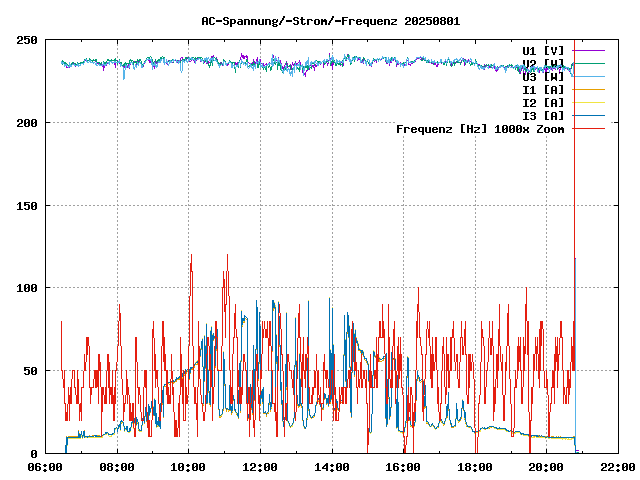Click the 100 y-axis value label
Image resolution: width=640 pixels, height=480 pixels.
click(x=27, y=288)
